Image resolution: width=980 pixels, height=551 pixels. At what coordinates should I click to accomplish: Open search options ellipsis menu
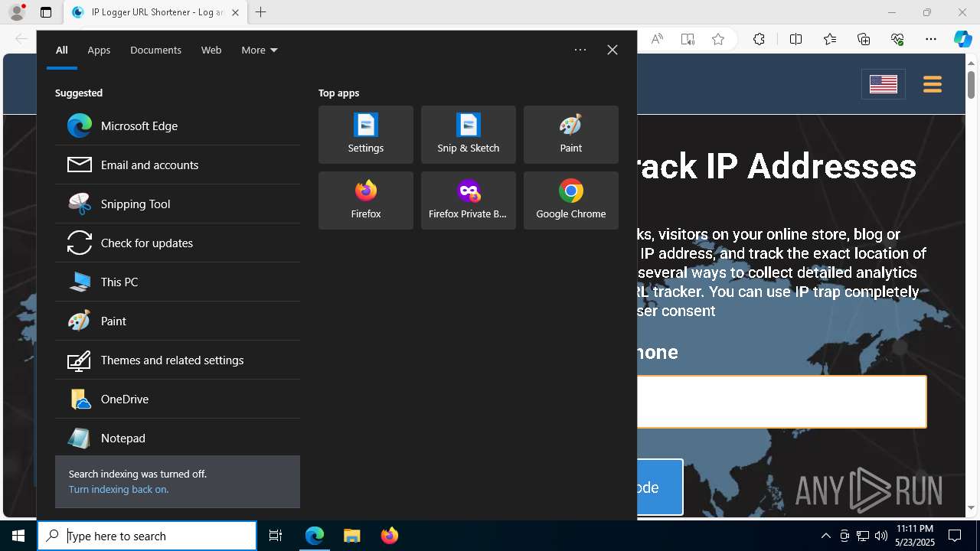[x=580, y=50]
